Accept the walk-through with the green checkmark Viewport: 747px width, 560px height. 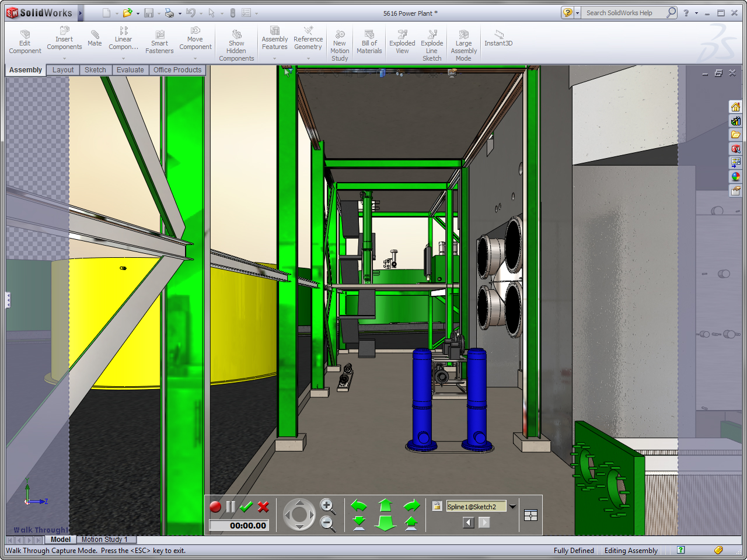pyautogui.click(x=246, y=507)
